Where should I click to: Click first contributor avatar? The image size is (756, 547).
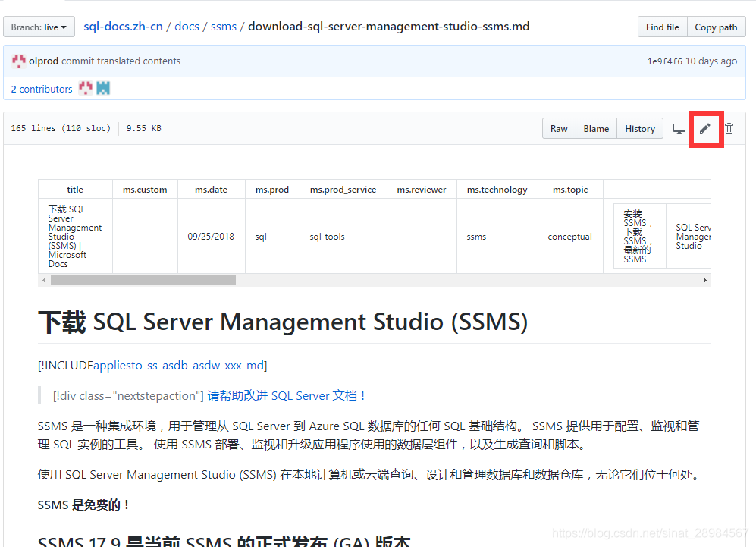(86, 88)
